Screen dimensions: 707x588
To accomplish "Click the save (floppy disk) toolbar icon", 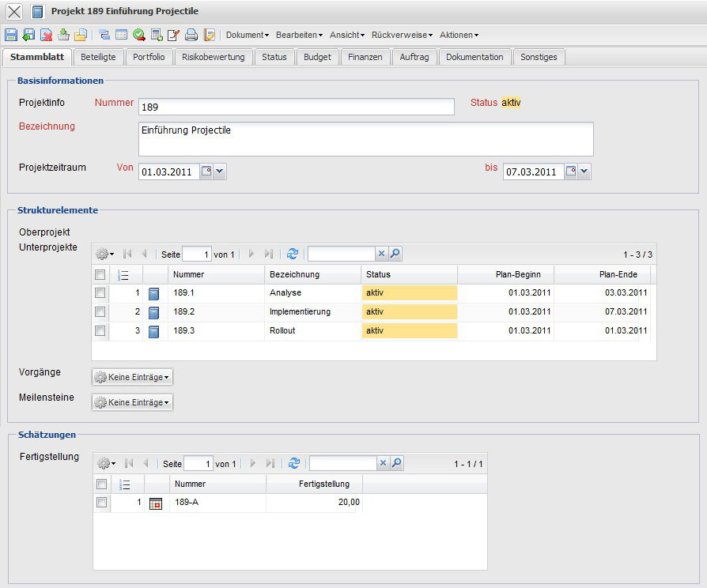I will [x=11, y=35].
